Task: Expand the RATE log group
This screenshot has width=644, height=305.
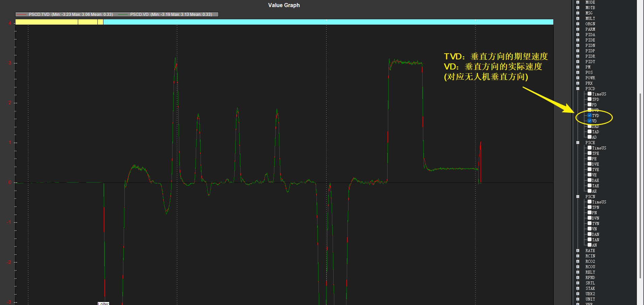Action: click(578, 251)
